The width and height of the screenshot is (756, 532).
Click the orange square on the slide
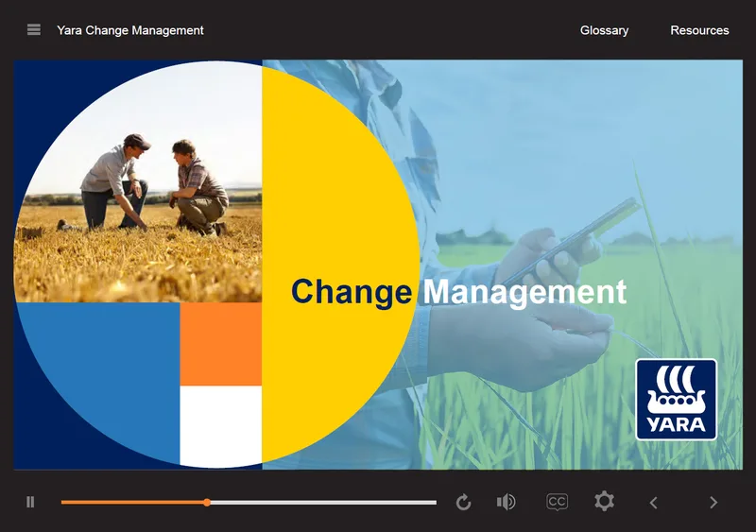[221, 344]
